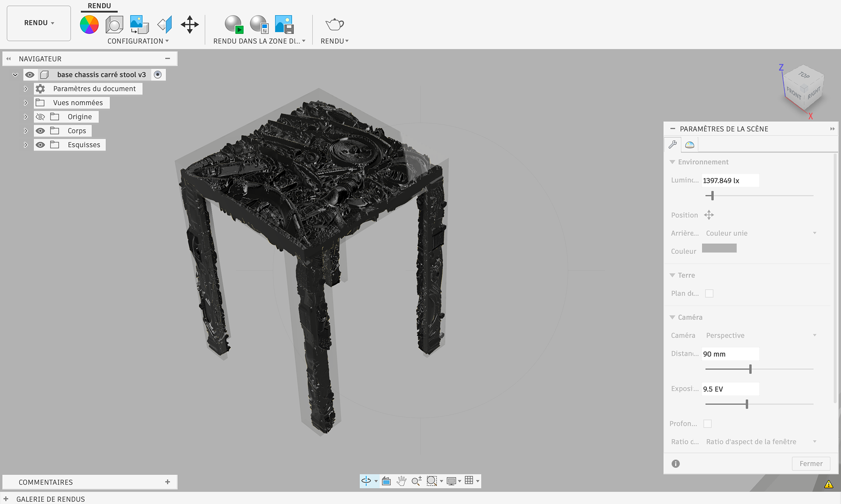
Task: Click the Exposition slider handle
Action: click(x=747, y=404)
